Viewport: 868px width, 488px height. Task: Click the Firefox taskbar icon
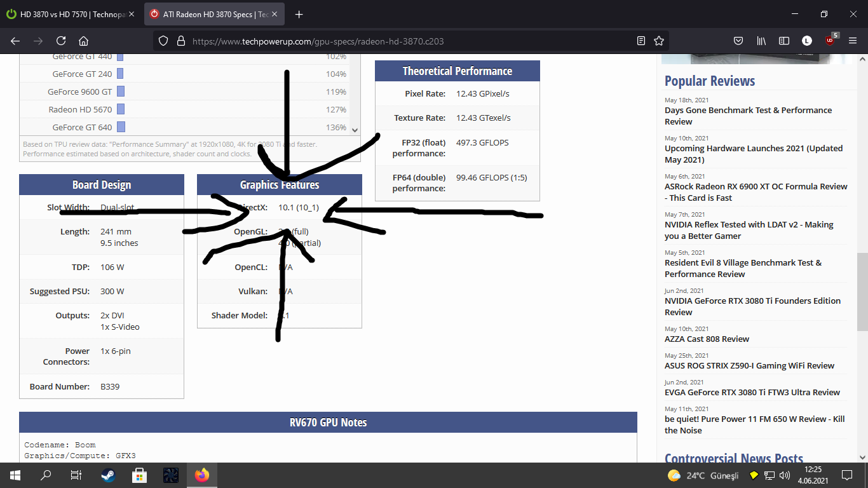pos(202,475)
